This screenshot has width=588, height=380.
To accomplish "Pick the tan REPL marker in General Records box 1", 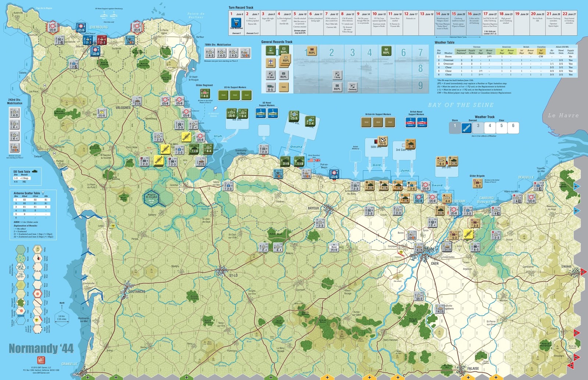I will (x=312, y=51).
